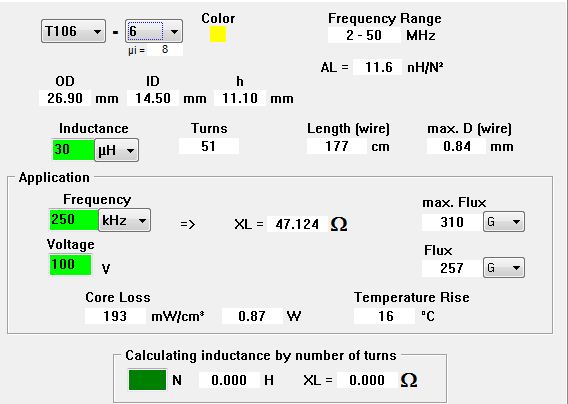Screen dimensions: 568x404
Task: Click the nH/N² unit label
Action: tap(425, 67)
